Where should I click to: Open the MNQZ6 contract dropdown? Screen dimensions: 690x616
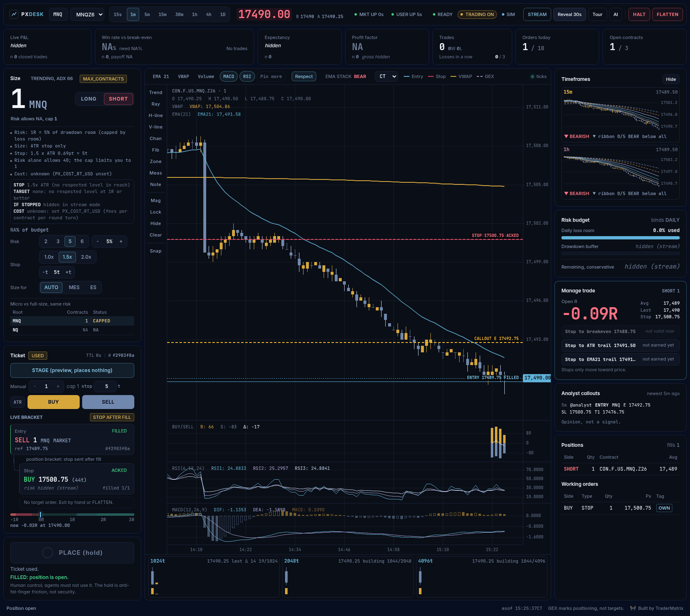pyautogui.click(x=87, y=14)
